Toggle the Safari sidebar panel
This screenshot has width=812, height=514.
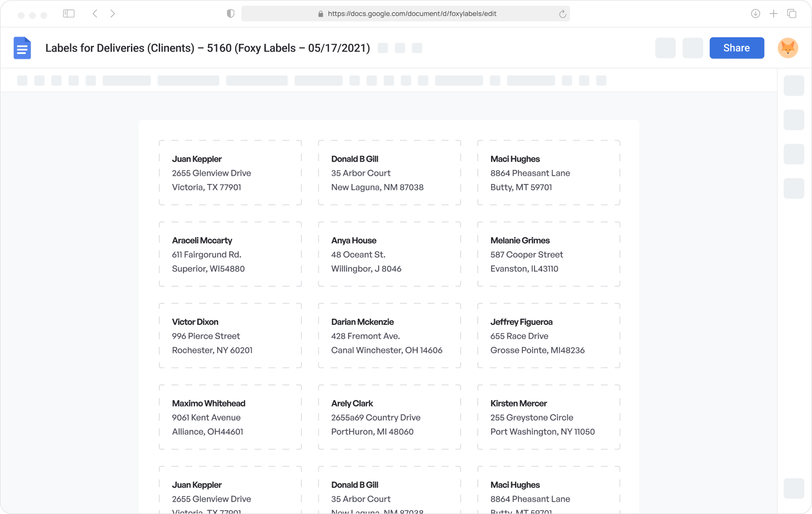coord(69,13)
